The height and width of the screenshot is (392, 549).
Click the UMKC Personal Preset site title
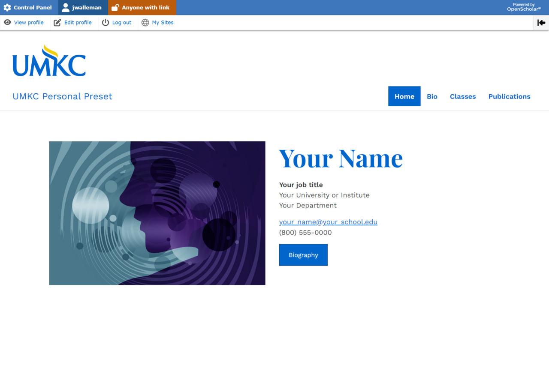pyautogui.click(x=63, y=96)
